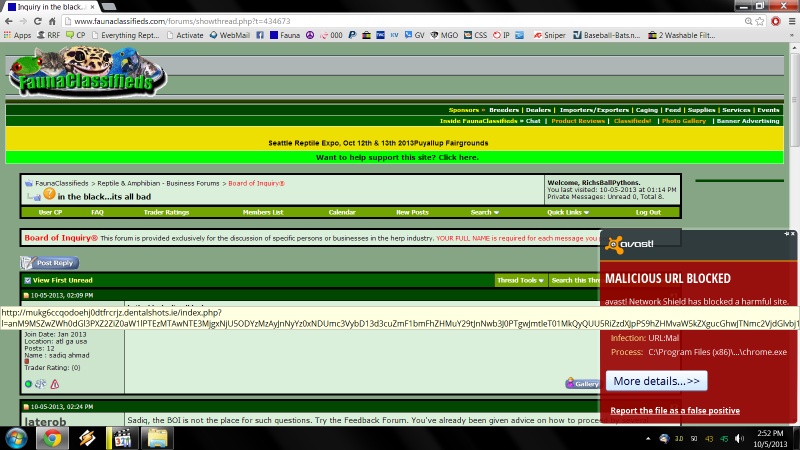The width and height of the screenshot is (800, 450).
Task: Open the Facebook bookmark icon
Action: (x=260, y=35)
